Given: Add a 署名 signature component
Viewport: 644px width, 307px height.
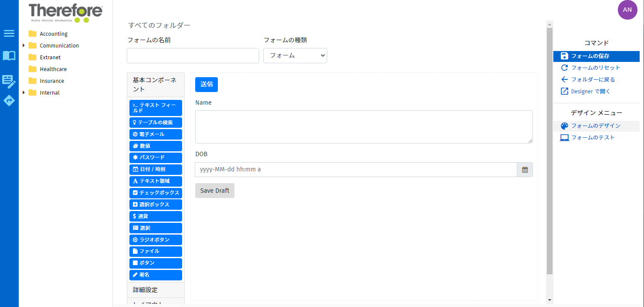Looking at the screenshot, I should click(x=156, y=275).
